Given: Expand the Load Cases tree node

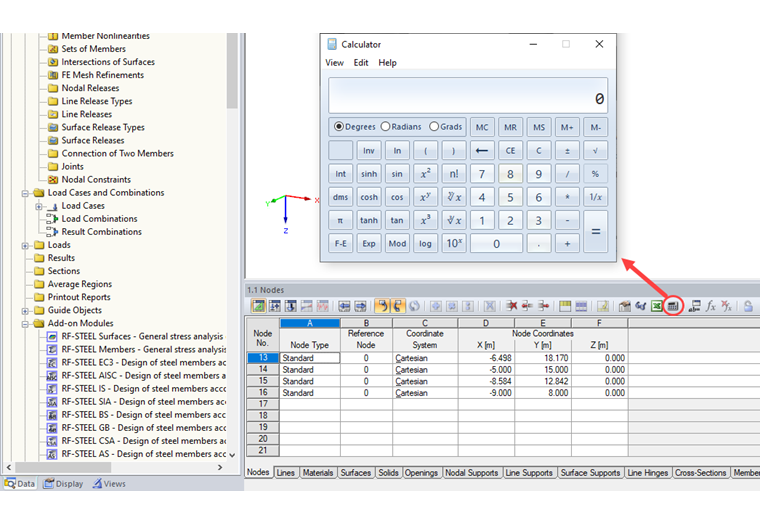Looking at the screenshot, I should point(39,206).
